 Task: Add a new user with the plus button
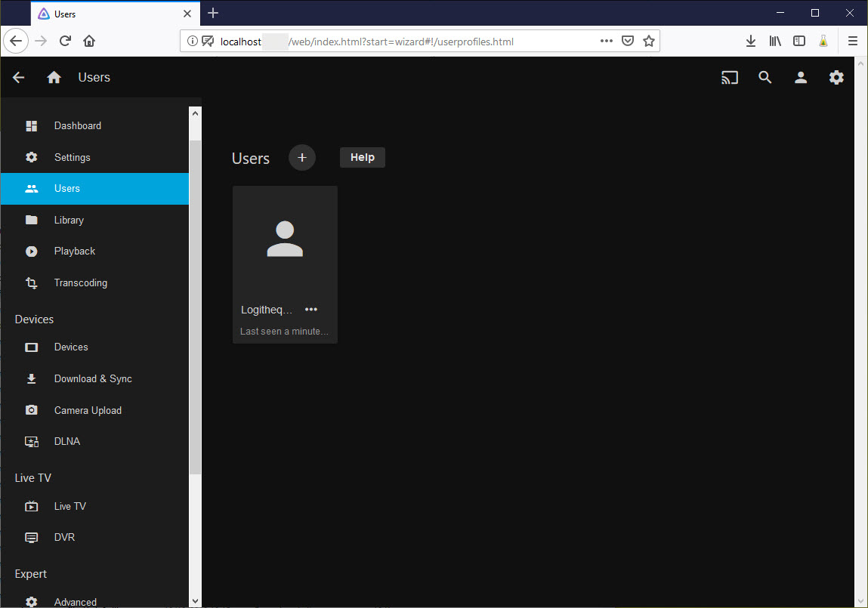[x=301, y=157]
